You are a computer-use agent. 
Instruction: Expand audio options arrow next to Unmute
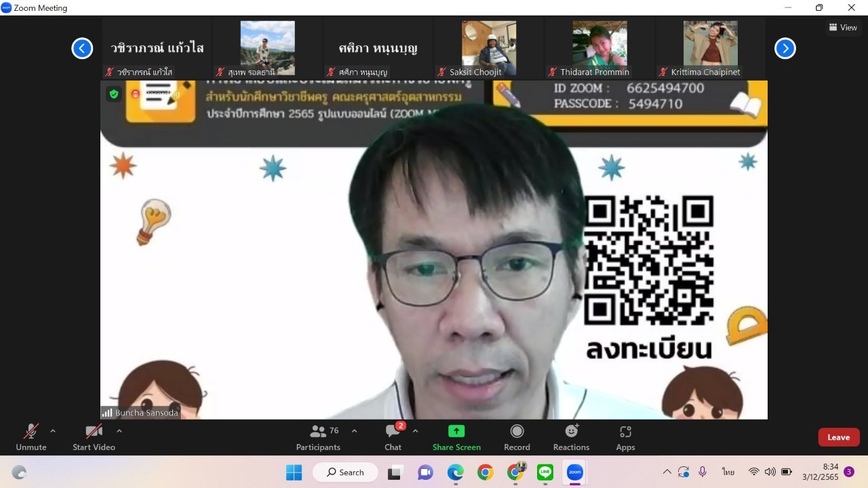53,431
